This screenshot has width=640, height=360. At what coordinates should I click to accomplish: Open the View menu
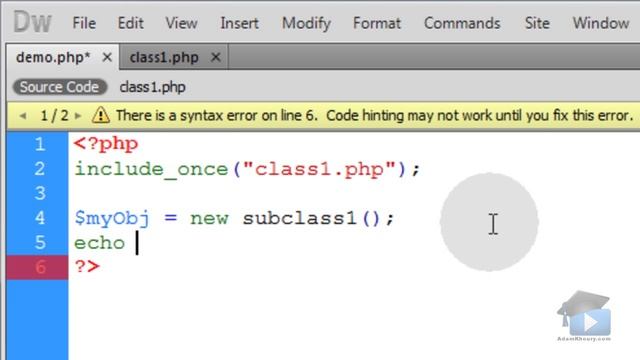click(x=181, y=23)
